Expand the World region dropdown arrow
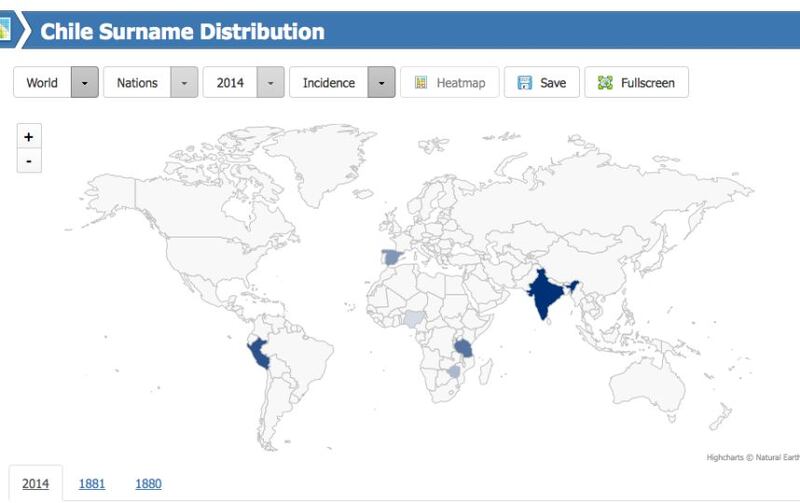 (85, 83)
